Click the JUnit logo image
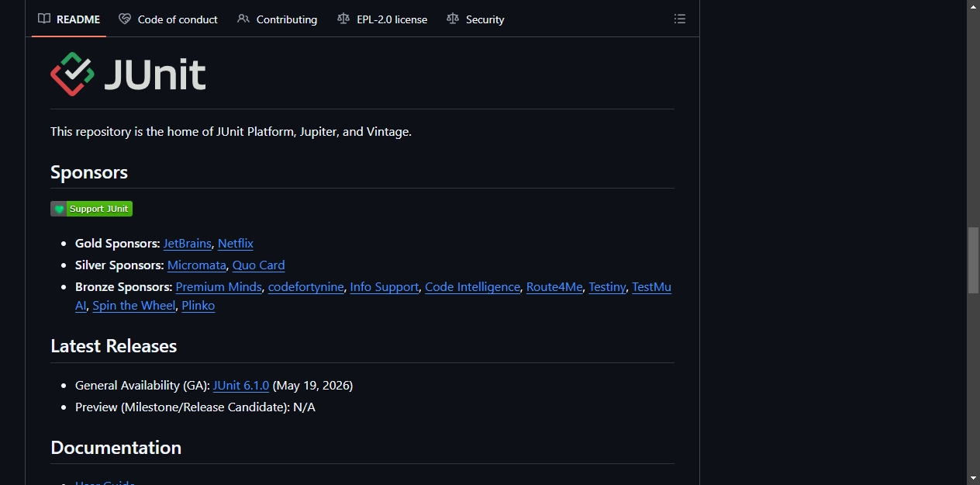Image resolution: width=980 pixels, height=485 pixels. point(128,74)
